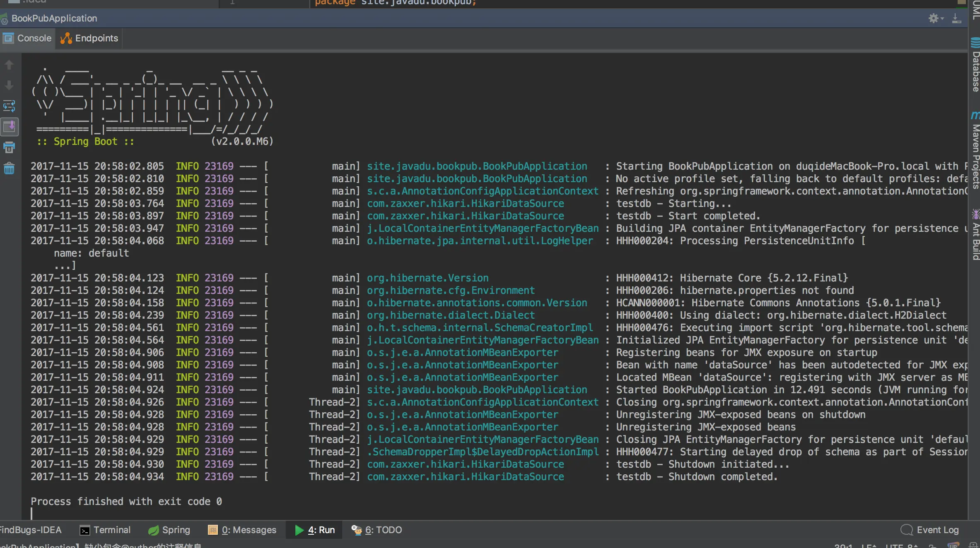
Task: Click the hide panel download-arrow icon
Action: 956,18
